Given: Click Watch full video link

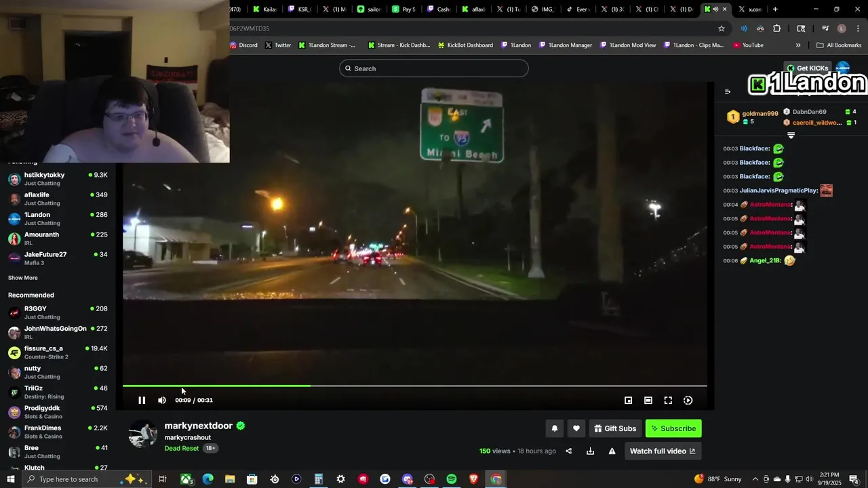Looking at the screenshot, I should 663,451.
